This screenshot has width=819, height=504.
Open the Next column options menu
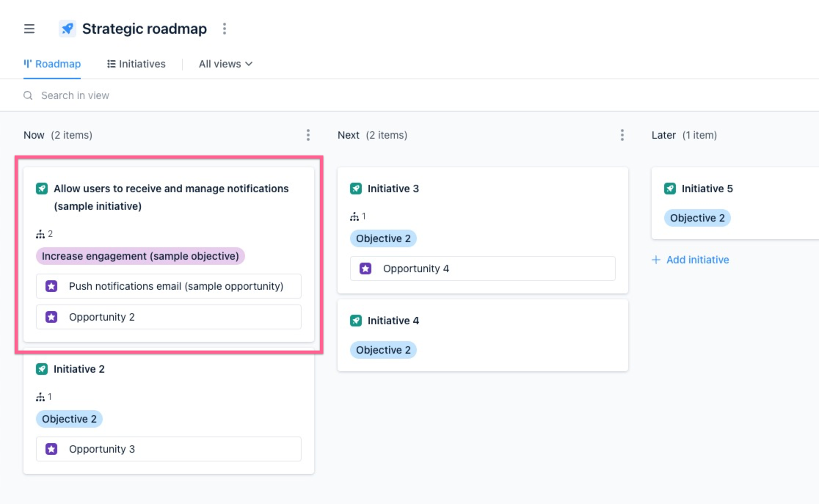622,135
